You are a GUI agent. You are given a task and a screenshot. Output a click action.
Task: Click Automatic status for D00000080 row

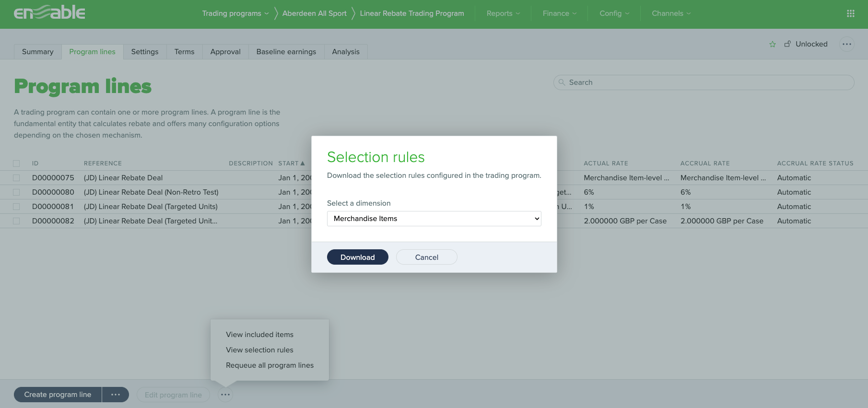pyautogui.click(x=794, y=192)
